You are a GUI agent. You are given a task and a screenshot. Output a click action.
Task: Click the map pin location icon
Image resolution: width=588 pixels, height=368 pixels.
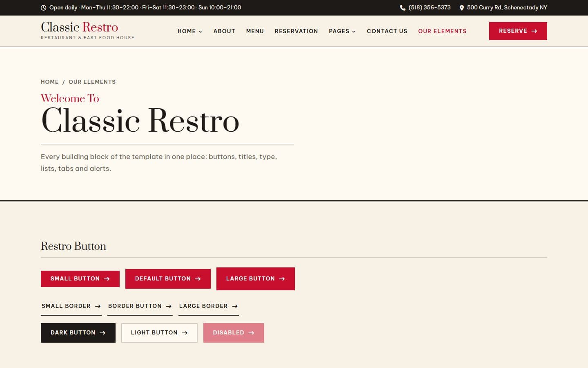click(462, 8)
